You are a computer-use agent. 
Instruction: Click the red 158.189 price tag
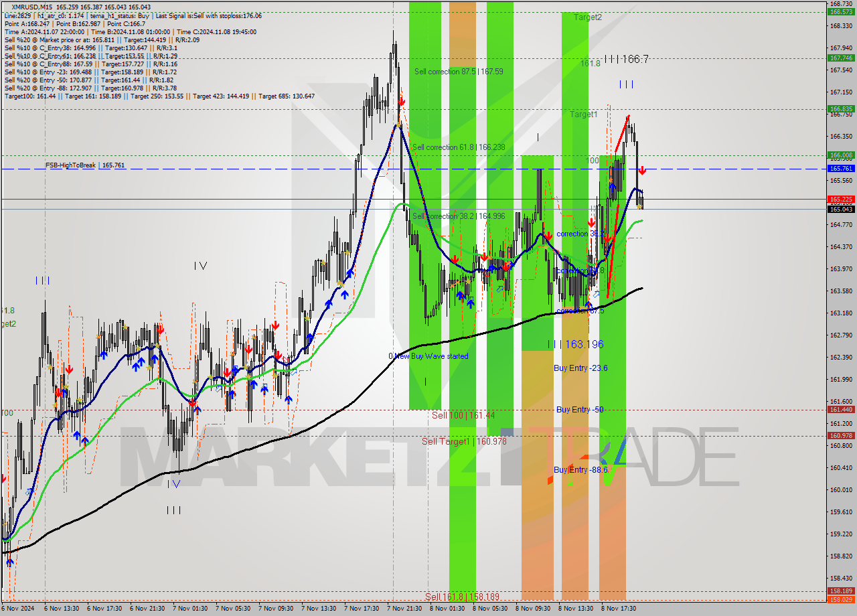click(x=841, y=591)
